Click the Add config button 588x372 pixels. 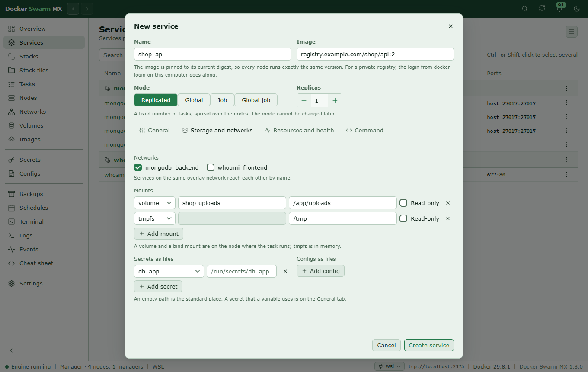click(320, 271)
